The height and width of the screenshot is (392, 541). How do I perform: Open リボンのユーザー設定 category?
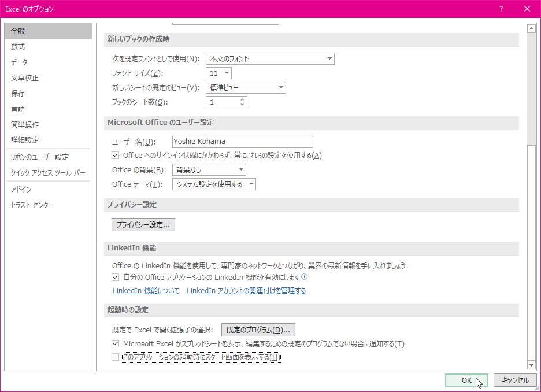(x=49, y=157)
